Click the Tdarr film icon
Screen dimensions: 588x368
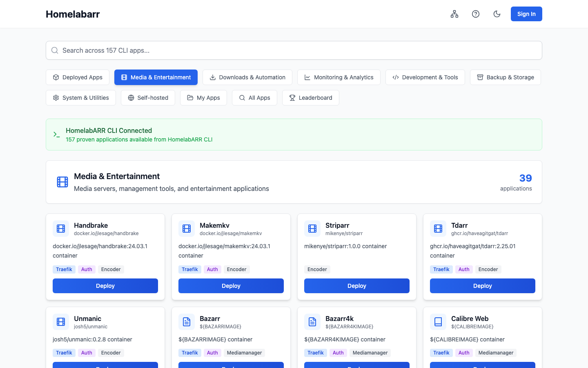tap(438, 229)
